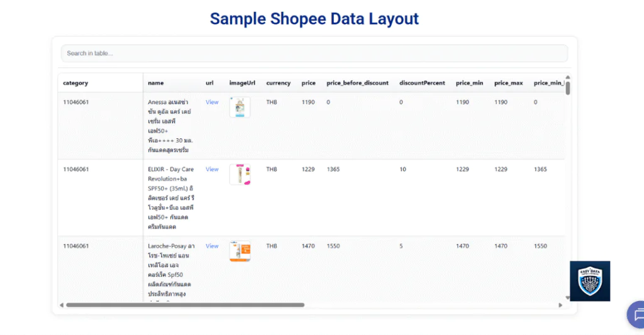
Task: Click the Easy Data shield logo icon
Action: 590,281
